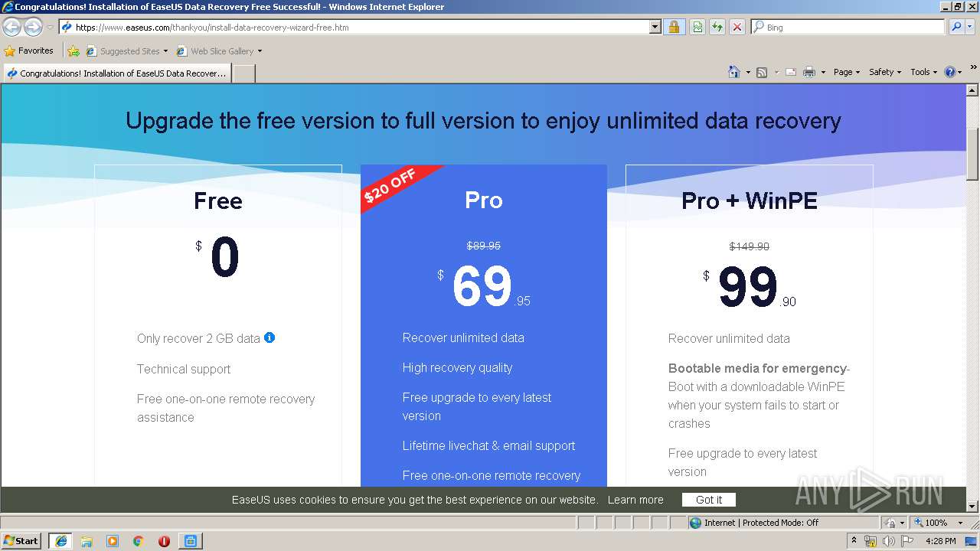This screenshot has height=551, width=980.
Task: Click the Action Center flag icon
Action: pos(907,542)
